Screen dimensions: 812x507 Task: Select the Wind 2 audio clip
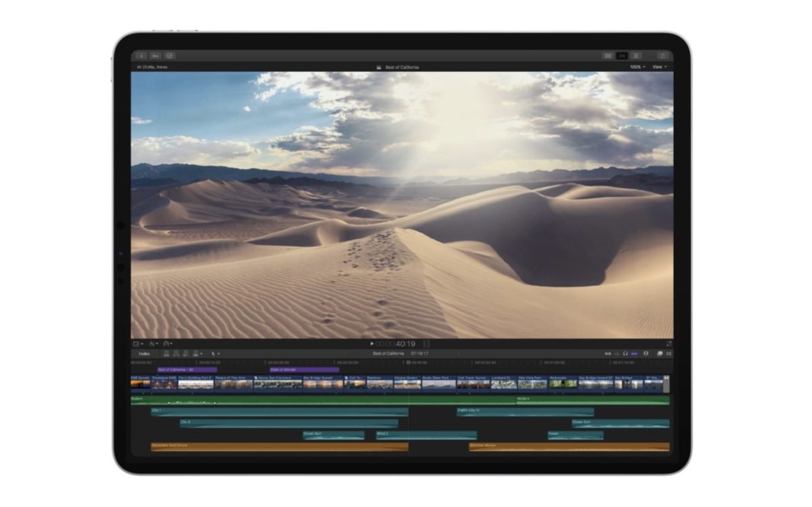tap(426, 435)
